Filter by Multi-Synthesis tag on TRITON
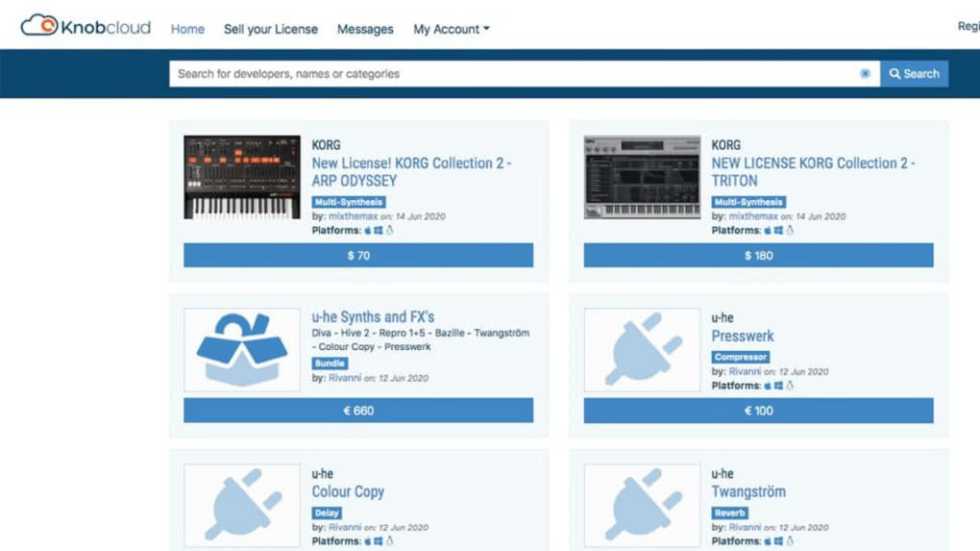The image size is (980, 551). [x=748, y=202]
